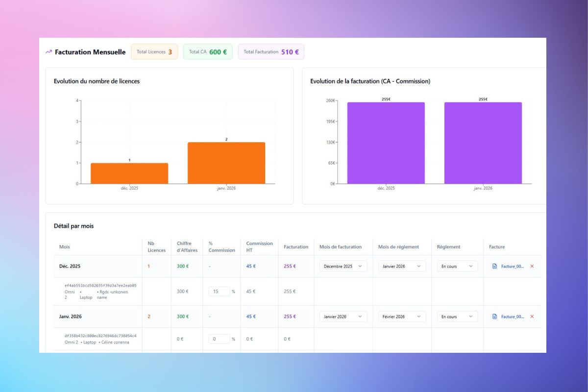Click the orange janv. 2026 licences bar
Viewport: 588px width, 392px height.
click(226, 163)
